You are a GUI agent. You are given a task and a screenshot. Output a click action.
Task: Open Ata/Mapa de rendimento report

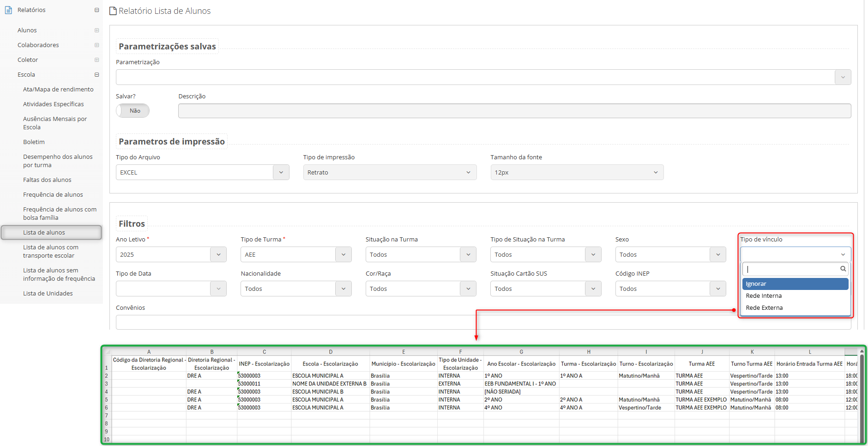point(58,90)
